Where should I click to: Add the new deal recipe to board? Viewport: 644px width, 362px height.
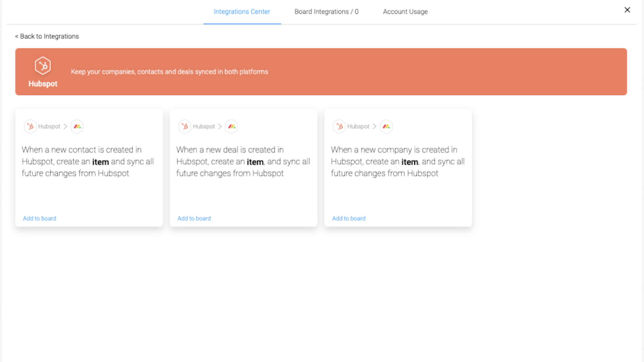(x=194, y=218)
